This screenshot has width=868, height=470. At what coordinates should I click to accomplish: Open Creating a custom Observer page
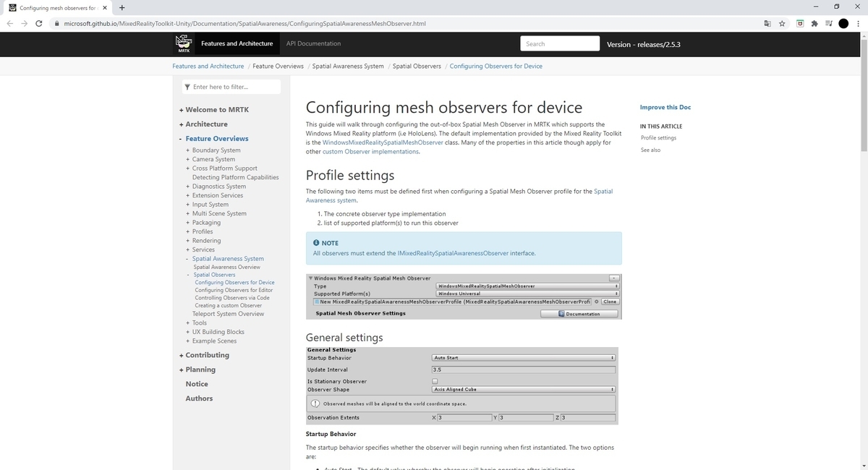(229, 305)
